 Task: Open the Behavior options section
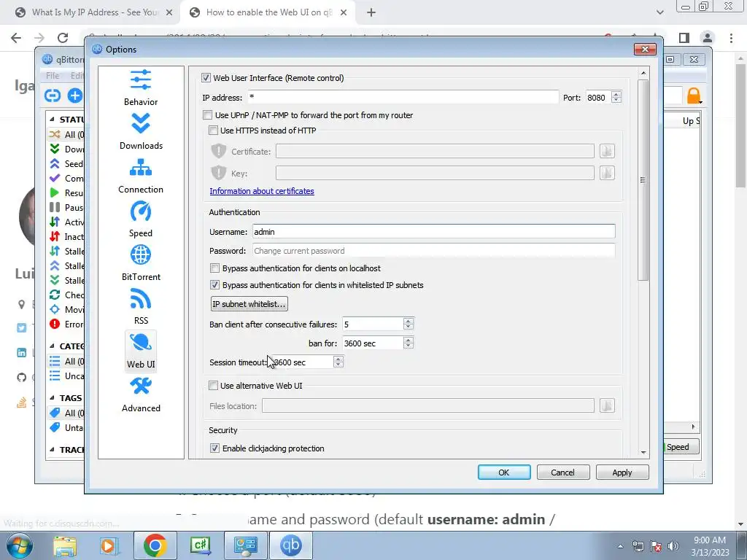click(x=141, y=88)
